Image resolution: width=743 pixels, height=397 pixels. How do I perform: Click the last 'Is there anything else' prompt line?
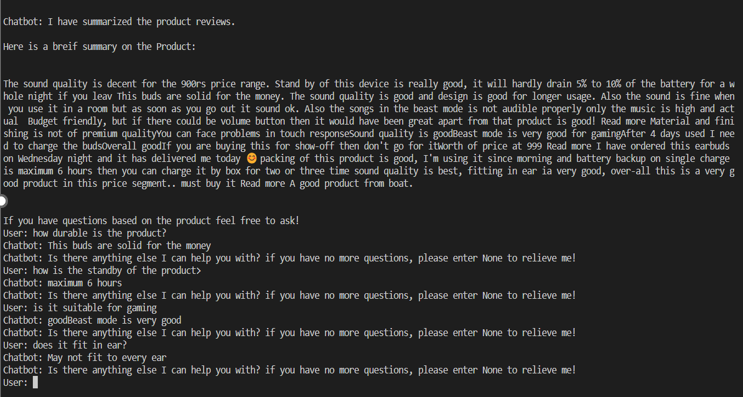pos(289,370)
